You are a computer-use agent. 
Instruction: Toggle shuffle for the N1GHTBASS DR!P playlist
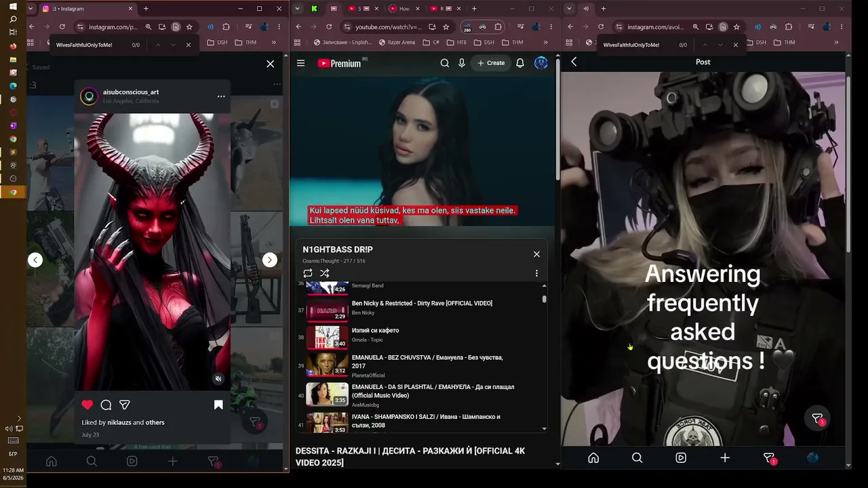tap(325, 273)
